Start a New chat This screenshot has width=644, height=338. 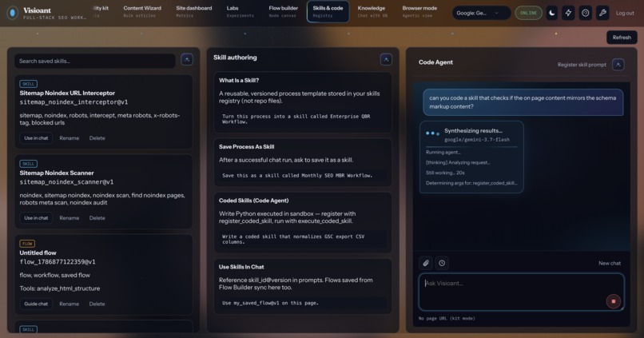[x=610, y=263]
